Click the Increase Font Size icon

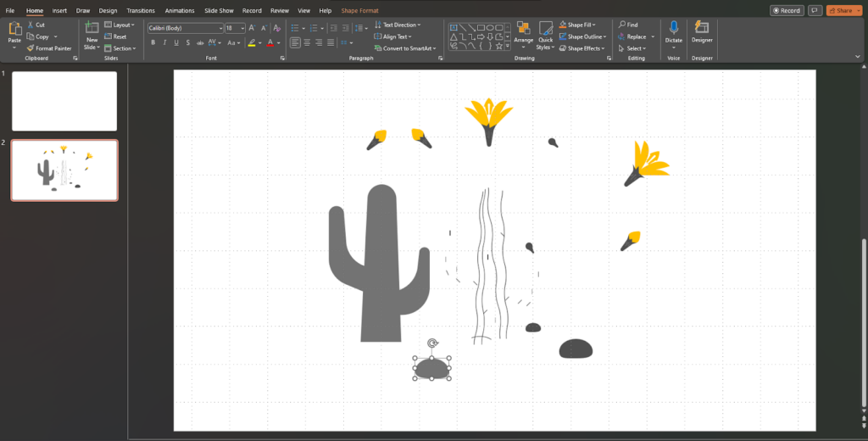click(252, 28)
